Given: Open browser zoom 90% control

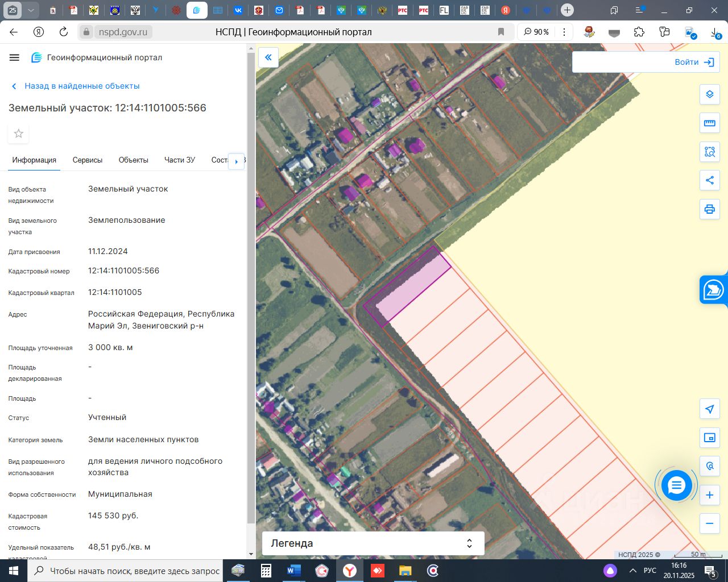Looking at the screenshot, I should 536,32.
